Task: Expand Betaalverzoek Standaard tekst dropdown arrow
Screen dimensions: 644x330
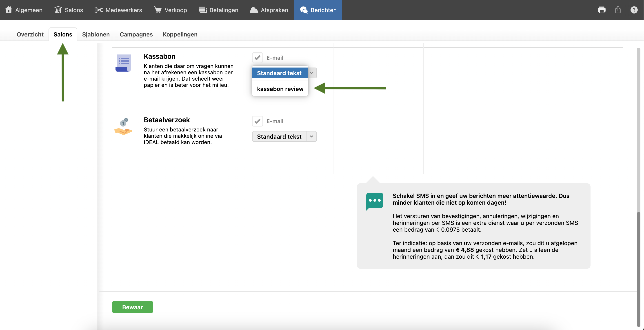Action: (311, 136)
